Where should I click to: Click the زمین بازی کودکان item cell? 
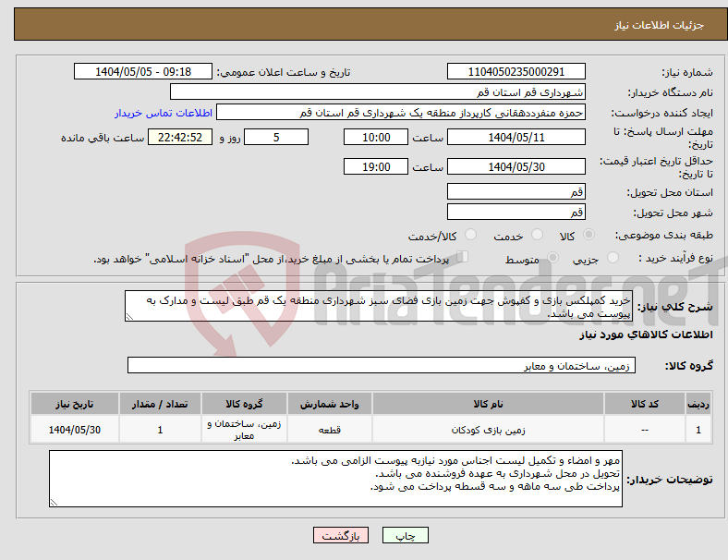tap(488, 430)
